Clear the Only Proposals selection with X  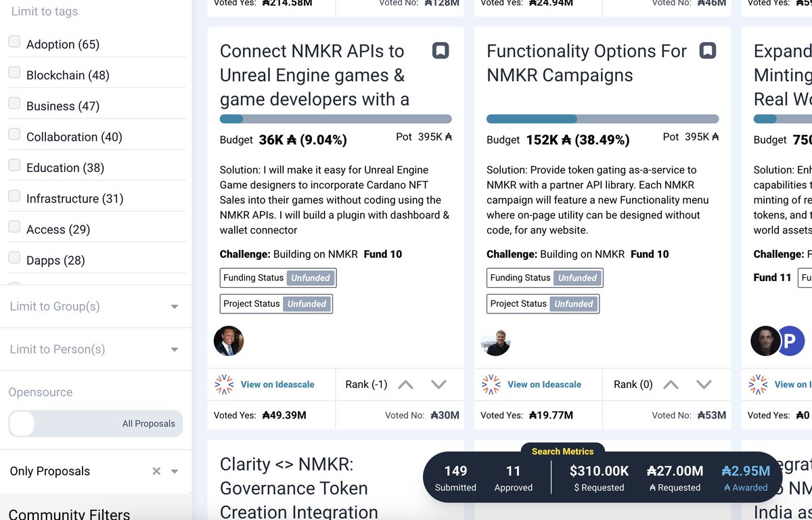click(156, 471)
